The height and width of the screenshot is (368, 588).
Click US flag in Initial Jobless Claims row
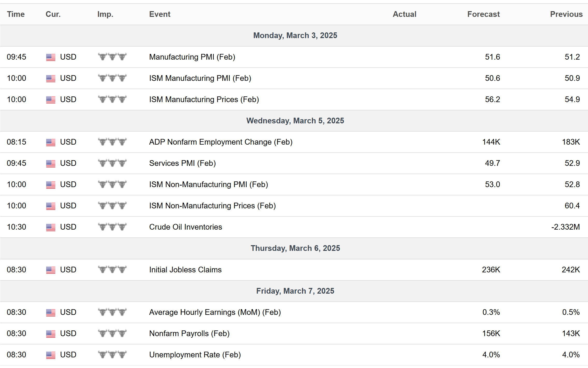coord(51,270)
